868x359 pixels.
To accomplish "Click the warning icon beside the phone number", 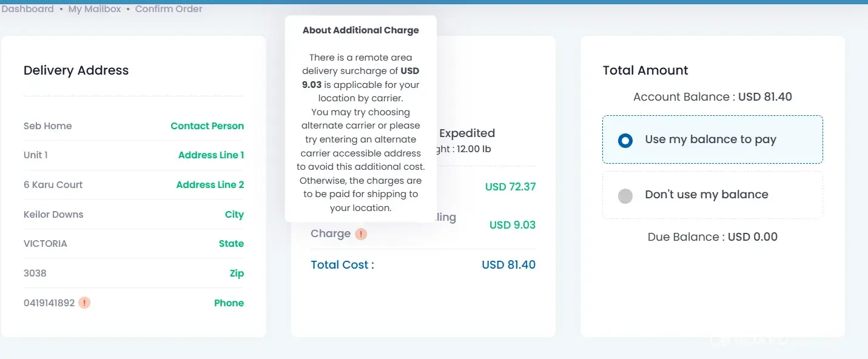I will pos(84,303).
